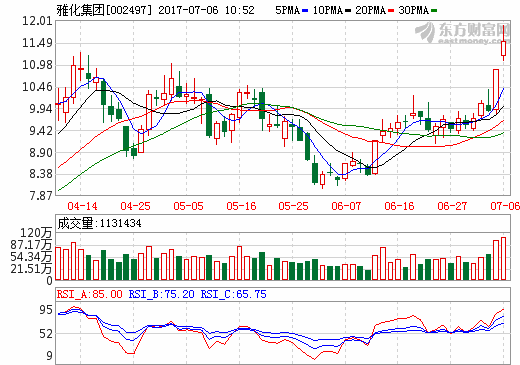
Task: Click the 06-07 date axis label
Action: click(x=346, y=206)
